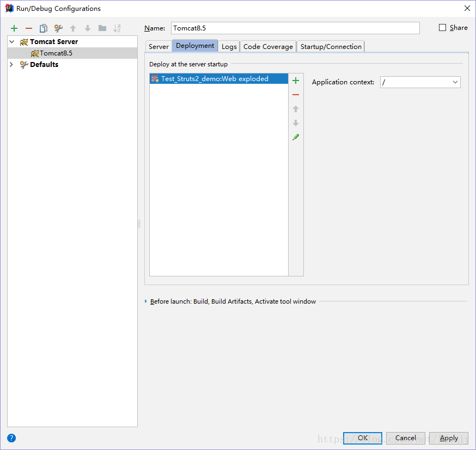Open the Application context dropdown

455,82
